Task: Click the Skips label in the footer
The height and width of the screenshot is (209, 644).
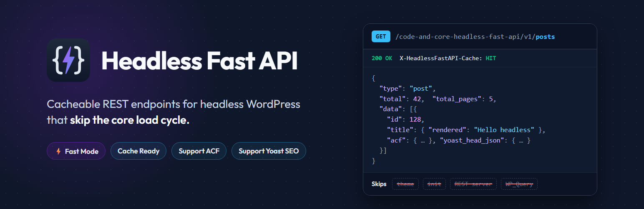Action: click(x=379, y=184)
